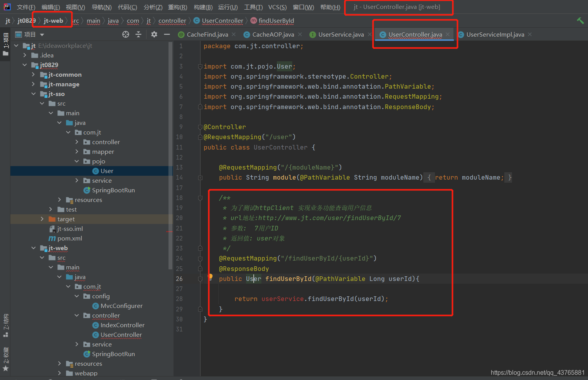
Task: Select User class in pojo package
Action: [103, 171]
